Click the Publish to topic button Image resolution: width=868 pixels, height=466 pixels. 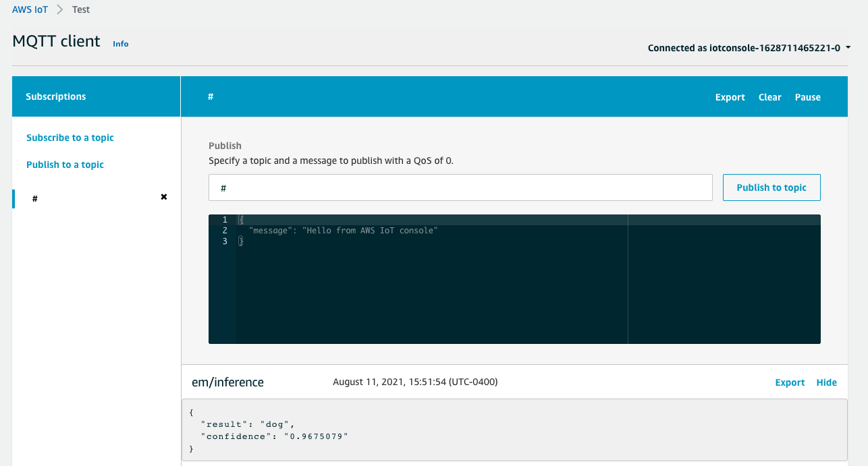(x=771, y=187)
